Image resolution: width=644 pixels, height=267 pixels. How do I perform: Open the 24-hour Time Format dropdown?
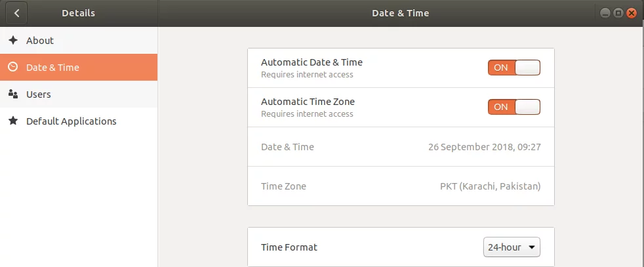coord(512,247)
